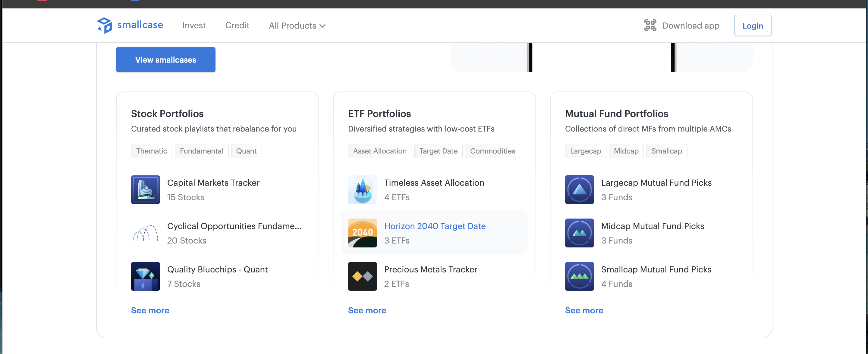Click See more under Mutual Fund Portfolios
Image resolution: width=868 pixels, height=354 pixels.
pos(584,310)
